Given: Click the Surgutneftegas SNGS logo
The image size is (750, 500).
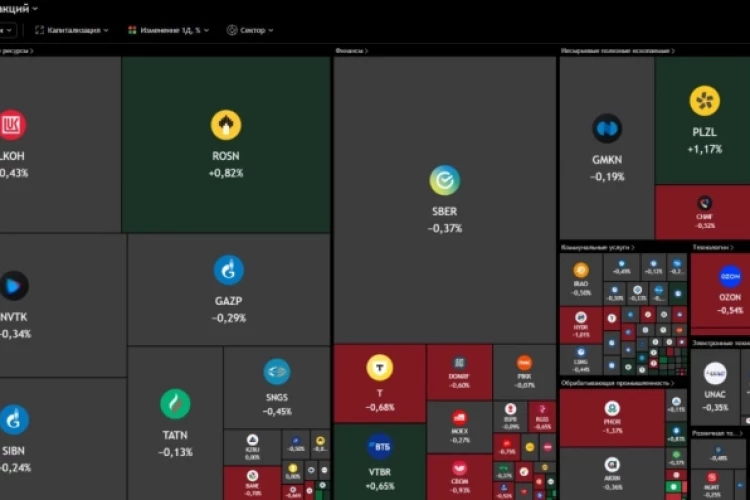Looking at the screenshot, I should click(276, 372).
